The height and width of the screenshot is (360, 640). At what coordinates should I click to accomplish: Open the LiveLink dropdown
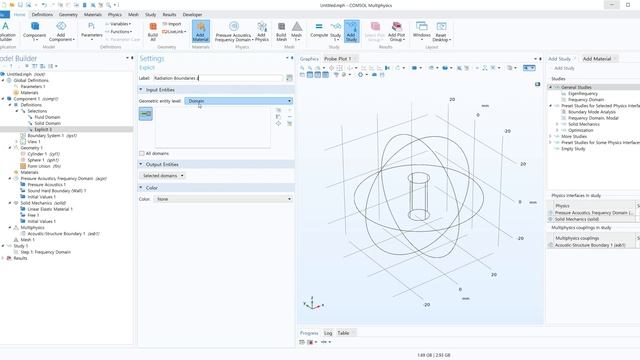tap(174, 32)
